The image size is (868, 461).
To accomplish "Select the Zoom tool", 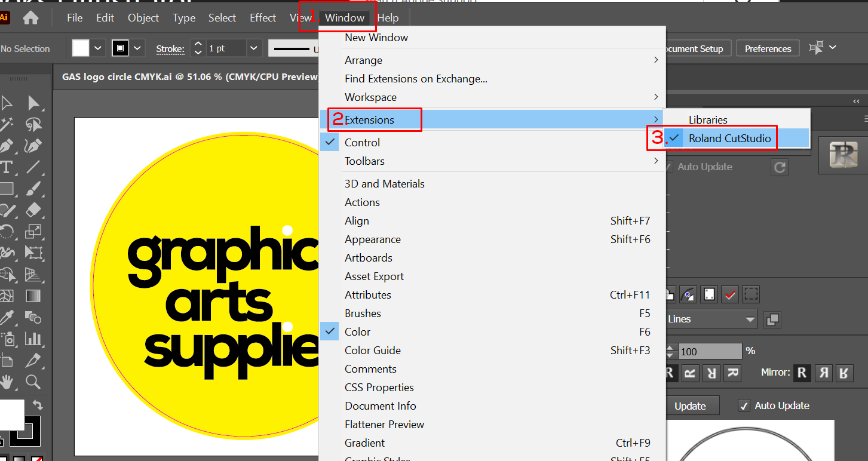I will 33,381.
